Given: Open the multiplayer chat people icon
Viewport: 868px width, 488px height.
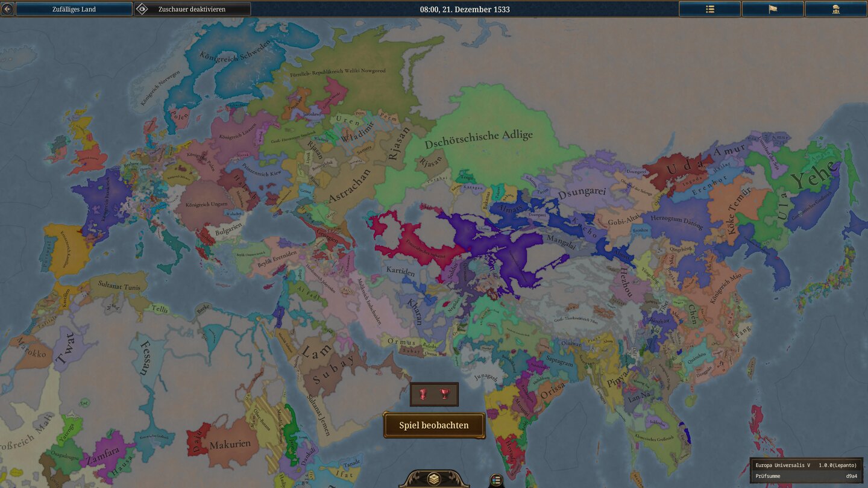Looking at the screenshot, I should tap(835, 9).
